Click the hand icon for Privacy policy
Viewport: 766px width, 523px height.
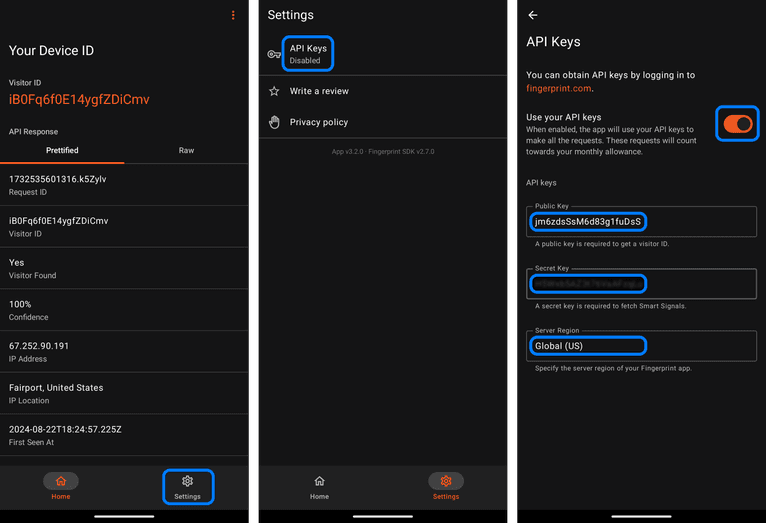point(274,122)
